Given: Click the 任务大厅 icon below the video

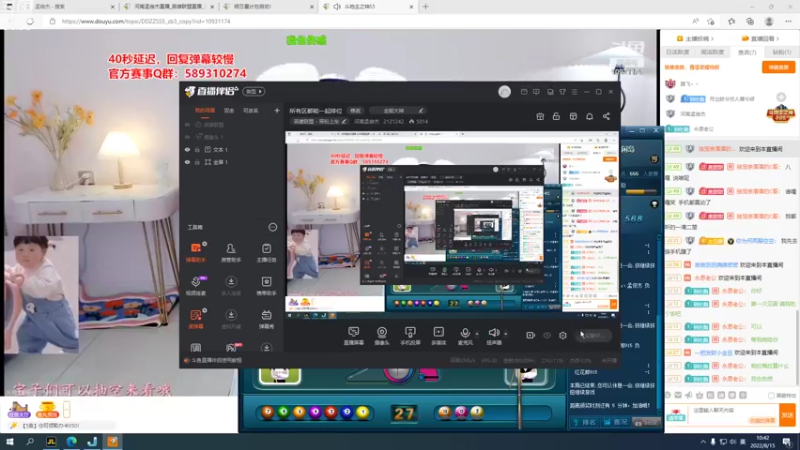Looking at the screenshot, I should 18,409.
